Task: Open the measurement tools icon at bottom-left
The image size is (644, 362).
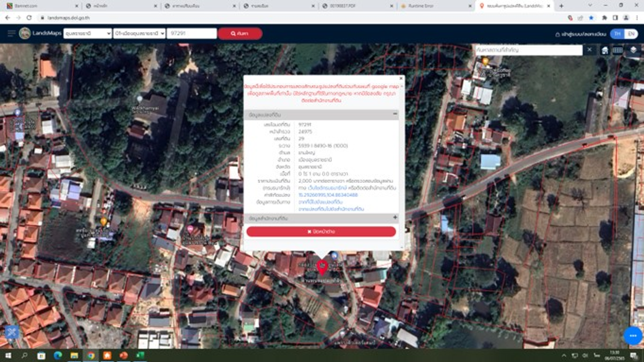Action: point(11,332)
